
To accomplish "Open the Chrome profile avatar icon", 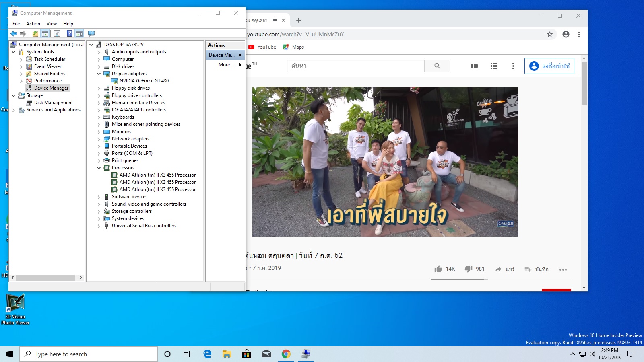I will pyautogui.click(x=566, y=34).
